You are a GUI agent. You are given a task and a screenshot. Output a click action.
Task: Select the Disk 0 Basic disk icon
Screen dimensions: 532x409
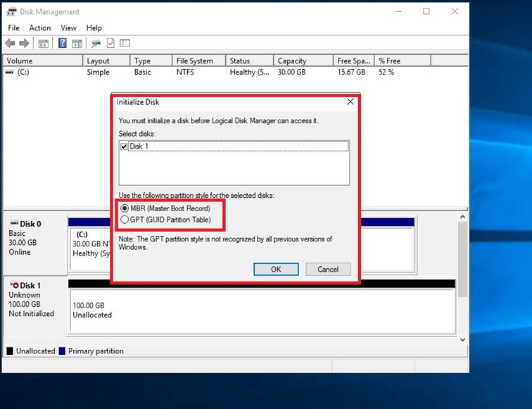point(13,224)
